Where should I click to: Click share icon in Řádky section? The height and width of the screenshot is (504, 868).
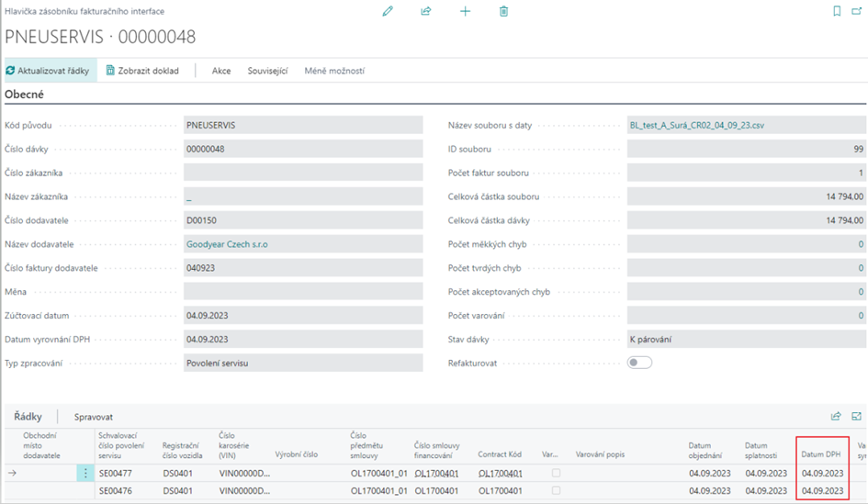pyautogui.click(x=836, y=416)
